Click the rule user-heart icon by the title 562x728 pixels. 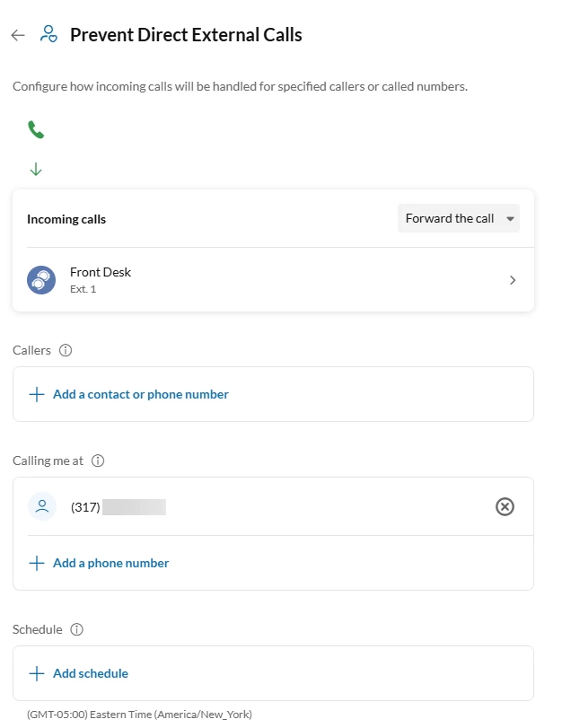coord(48,35)
